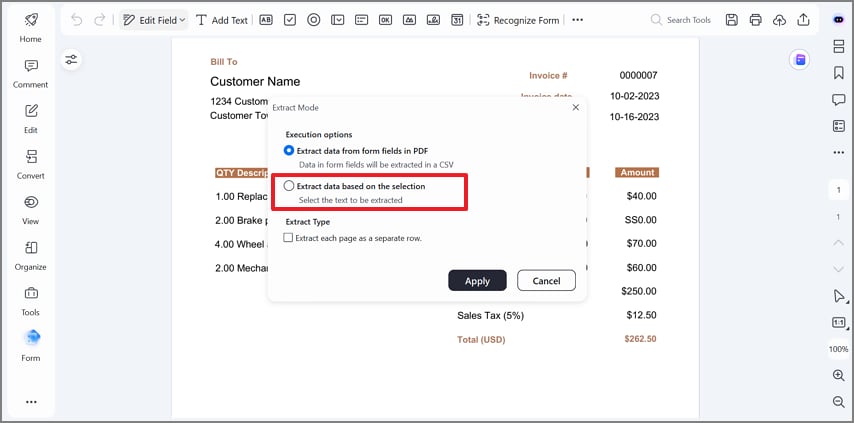Insert an OK push button element
Screen dimensions: 854x423
tap(385, 20)
